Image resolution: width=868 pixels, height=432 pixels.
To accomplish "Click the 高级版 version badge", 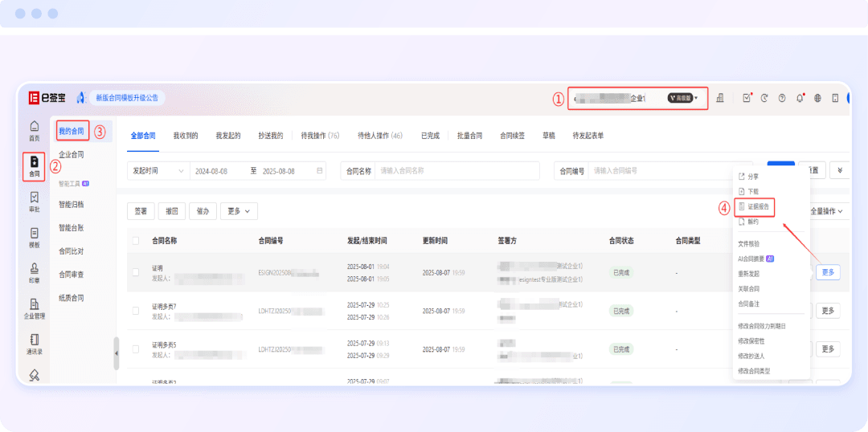I will 681,98.
